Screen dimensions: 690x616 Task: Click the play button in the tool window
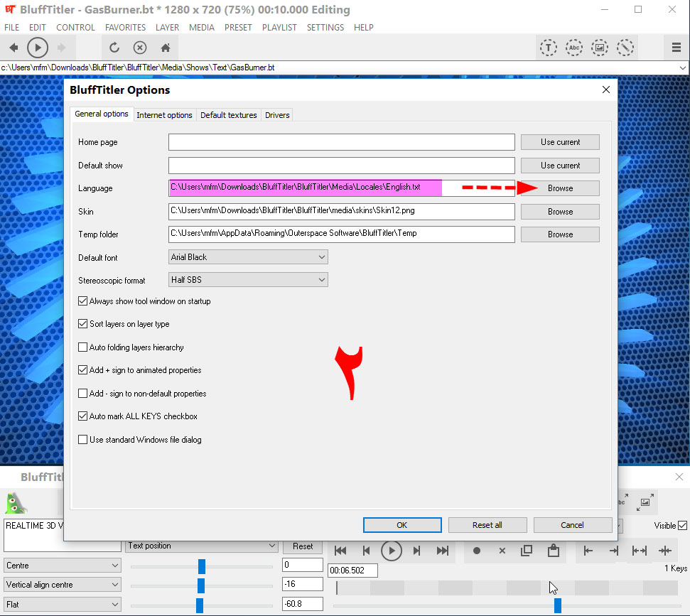(392, 551)
